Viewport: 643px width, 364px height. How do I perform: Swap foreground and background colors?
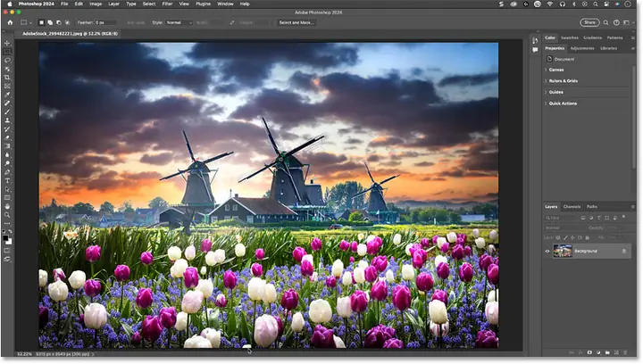coord(10,232)
